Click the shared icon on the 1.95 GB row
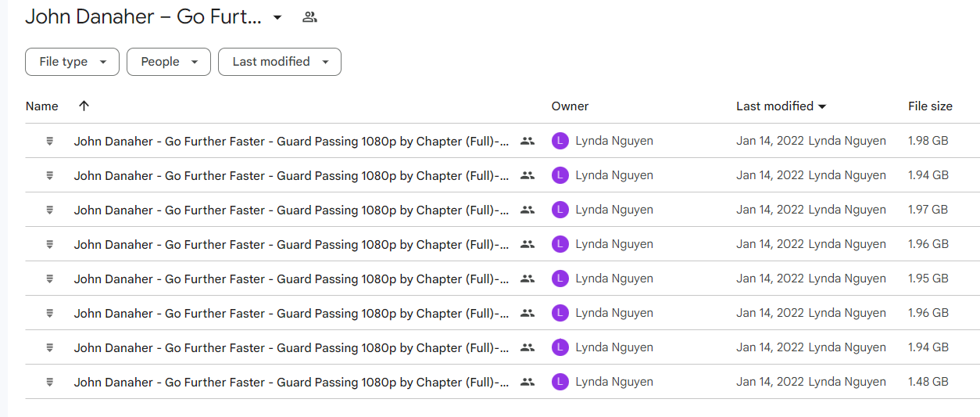The image size is (980, 417). 528,279
